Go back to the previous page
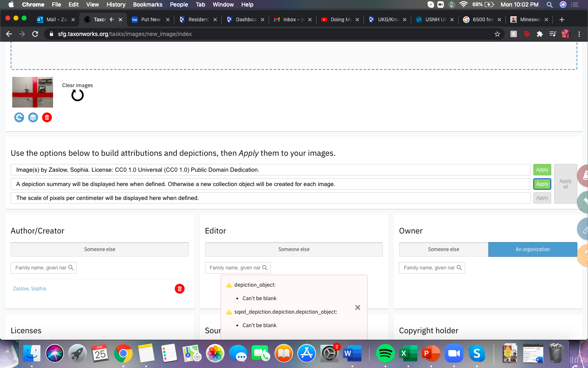 click(x=9, y=34)
